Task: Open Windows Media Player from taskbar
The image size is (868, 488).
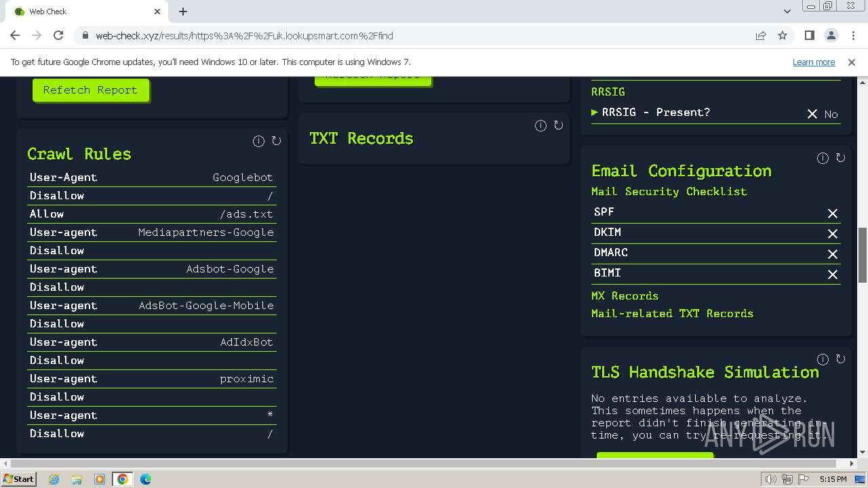Action: point(100,479)
